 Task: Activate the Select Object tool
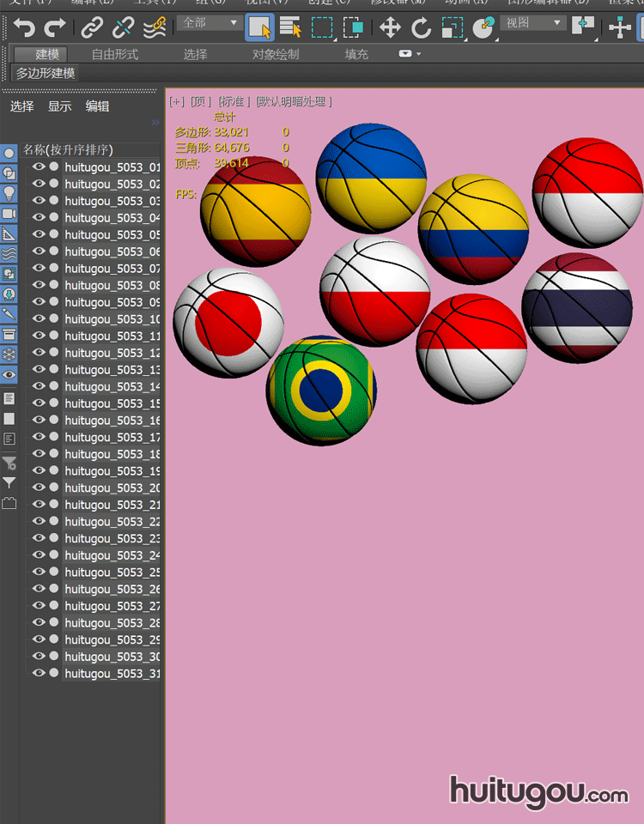click(x=260, y=27)
